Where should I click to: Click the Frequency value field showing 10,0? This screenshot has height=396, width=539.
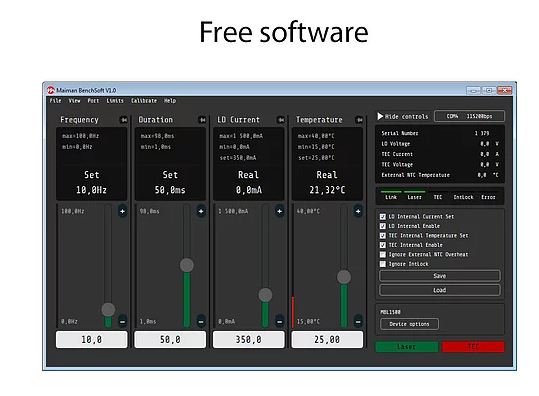point(91,340)
